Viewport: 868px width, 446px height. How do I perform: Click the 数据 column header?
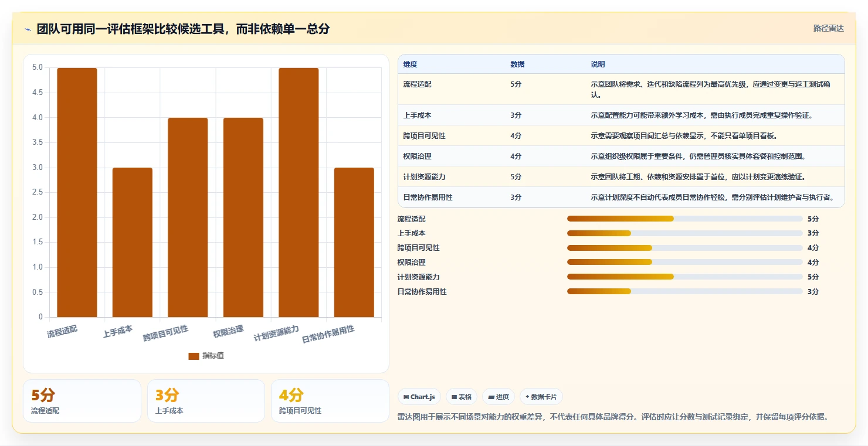coord(517,64)
